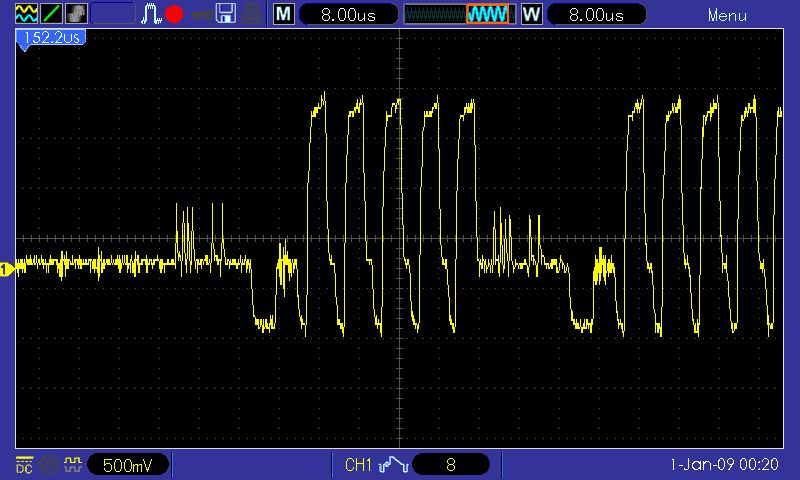Click the channel 1 ground level marker
This screenshot has width=800, height=480.
(7, 268)
